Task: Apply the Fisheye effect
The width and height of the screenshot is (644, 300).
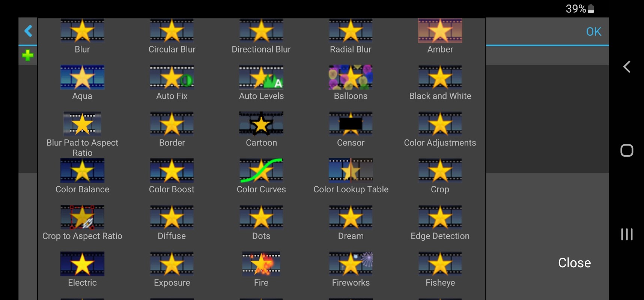Action: tap(440, 264)
